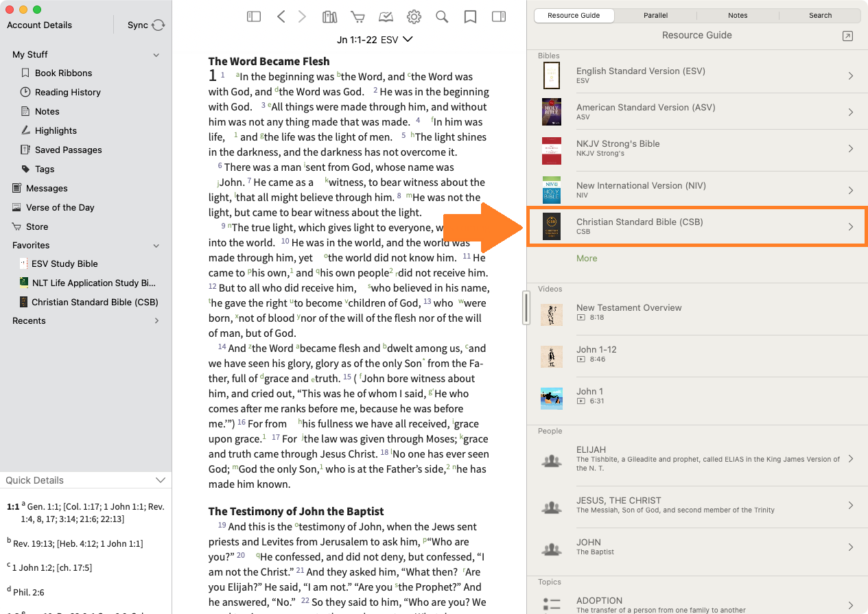Pop out the Resource Guide window
This screenshot has width=868, height=614.
click(847, 36)
